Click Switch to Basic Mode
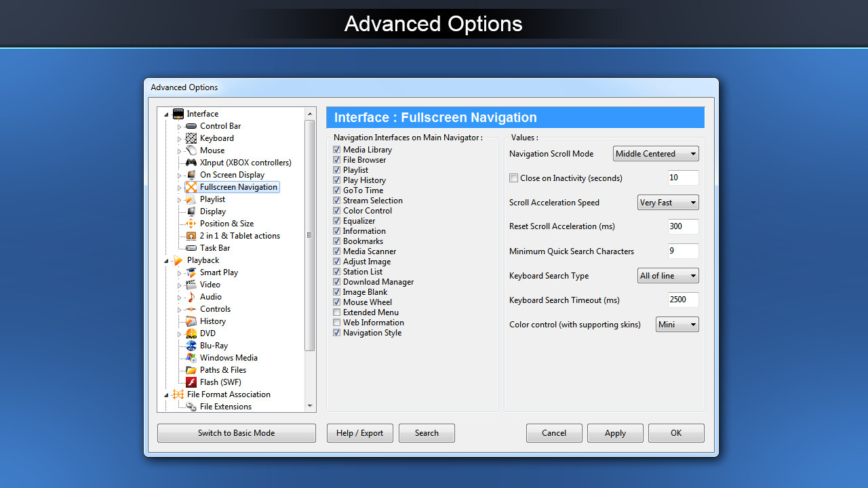 click(x=236, y=432)
